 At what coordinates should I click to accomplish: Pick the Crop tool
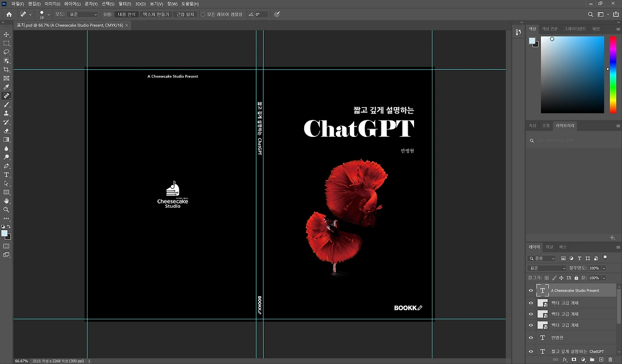pos(6,69)
